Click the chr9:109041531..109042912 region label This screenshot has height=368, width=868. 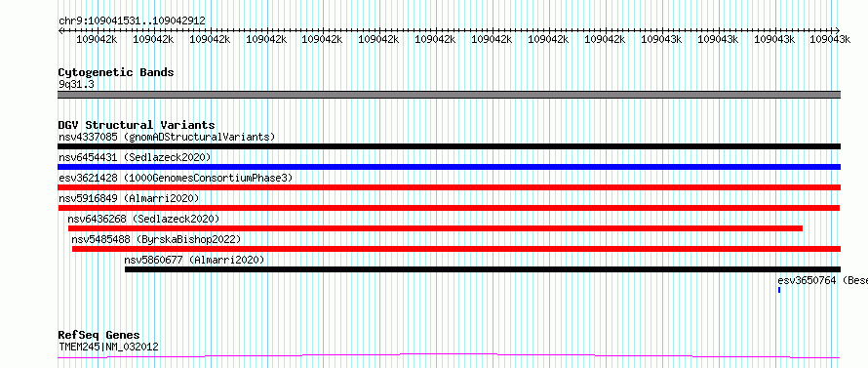coord(132,20)
